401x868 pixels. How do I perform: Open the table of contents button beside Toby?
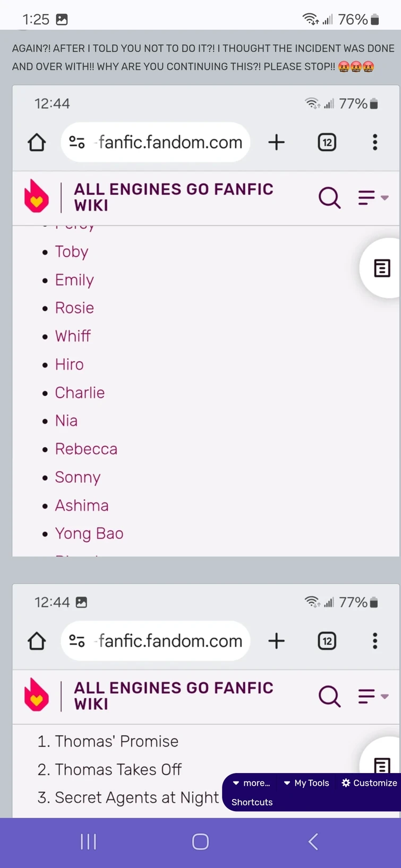[x=382, y=268]
